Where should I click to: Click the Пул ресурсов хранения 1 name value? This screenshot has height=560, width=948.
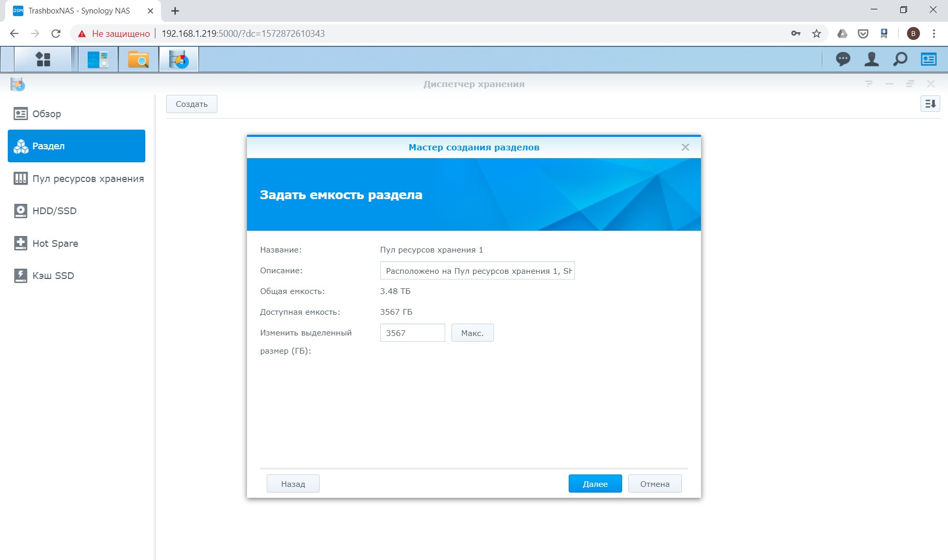pos(432,250)
